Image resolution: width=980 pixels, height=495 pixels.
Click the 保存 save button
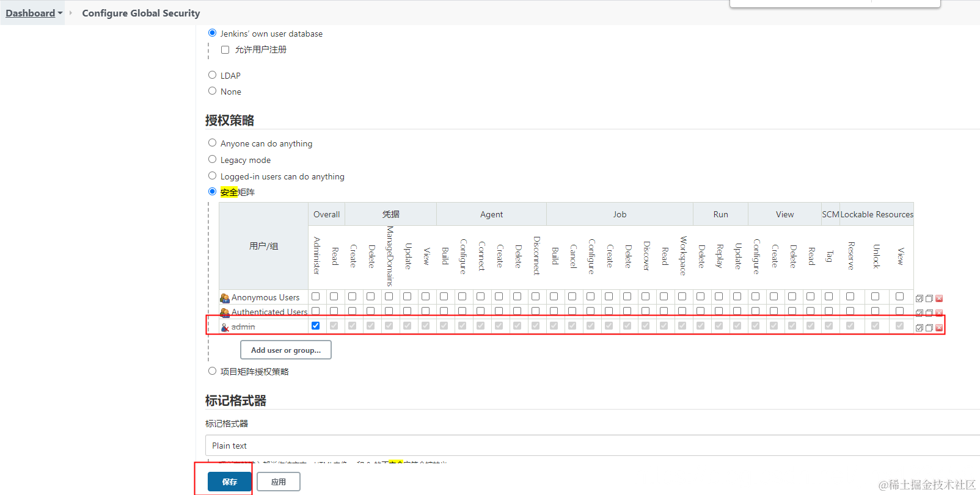point(230,482)
